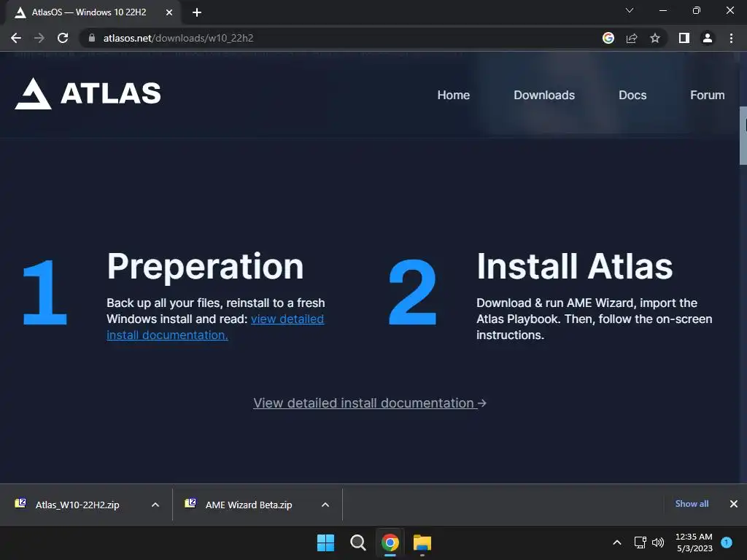Open the Chrome profile menu
This screenshot has height=560, width=747.
coord(708,38)
